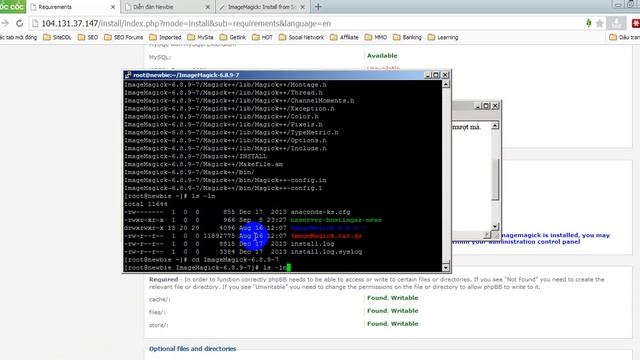Open the Cốc Cốc browser menu button
Image resolution: width=640 pixels, height=360 pixels.
pyautogui.click(x=12, y=7)
